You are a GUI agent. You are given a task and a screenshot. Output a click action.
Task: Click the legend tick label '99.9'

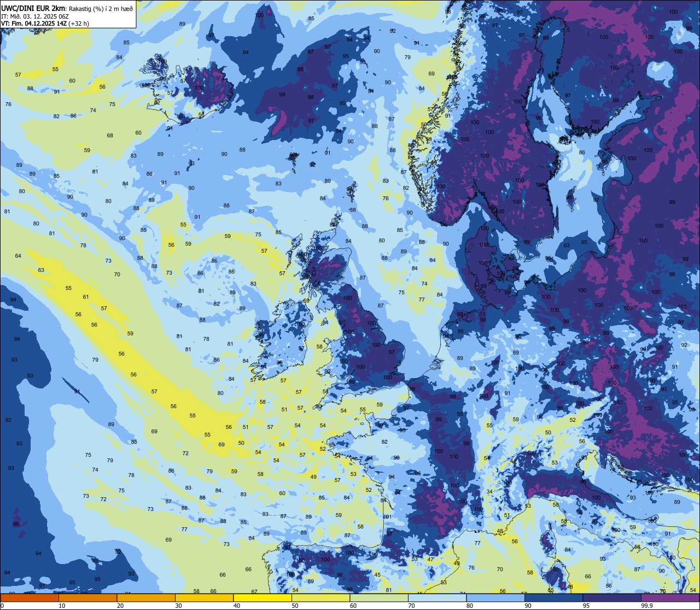[647, 606]
